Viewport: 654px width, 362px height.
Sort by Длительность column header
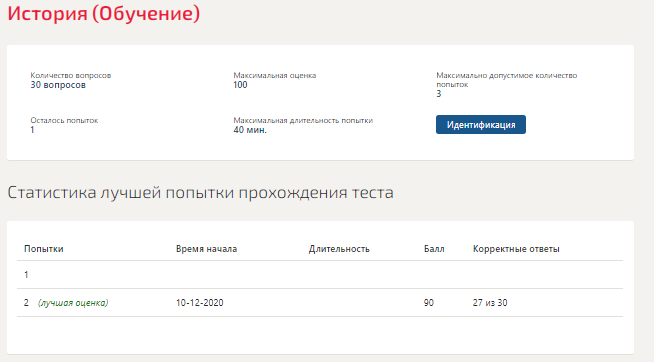(x=339, y=249)
